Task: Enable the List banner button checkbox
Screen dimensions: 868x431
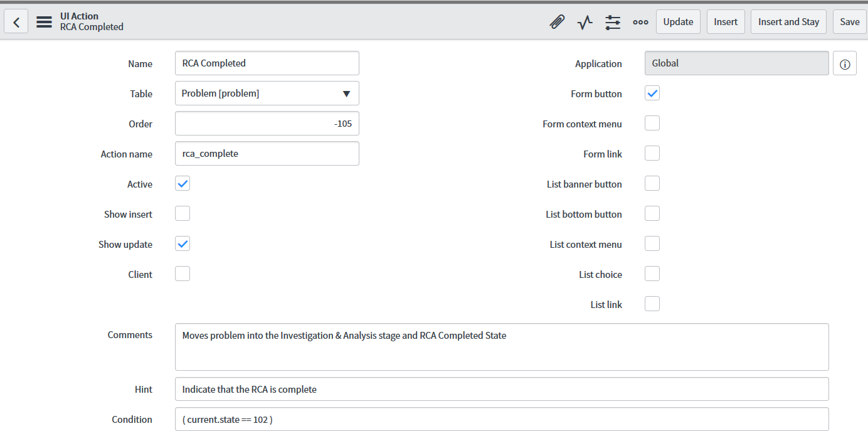Action: coord(652,184)
